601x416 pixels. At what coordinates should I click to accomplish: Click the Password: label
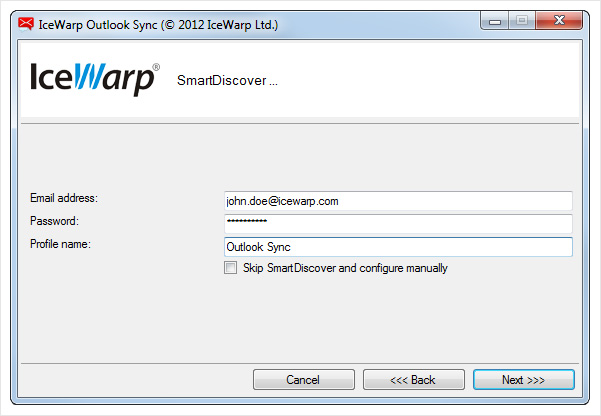coord(54,221)
